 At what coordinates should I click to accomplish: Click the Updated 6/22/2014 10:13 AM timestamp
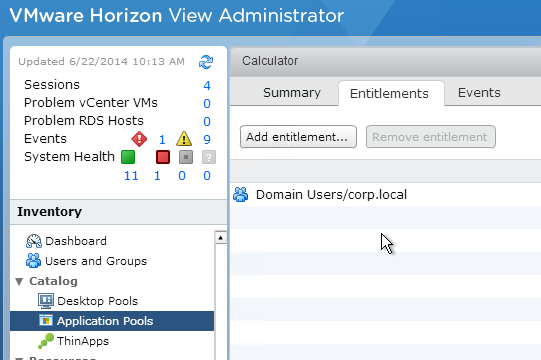[101, 61]
